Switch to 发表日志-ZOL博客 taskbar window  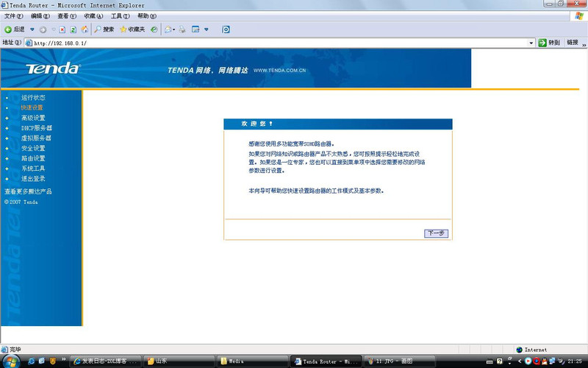106,361
